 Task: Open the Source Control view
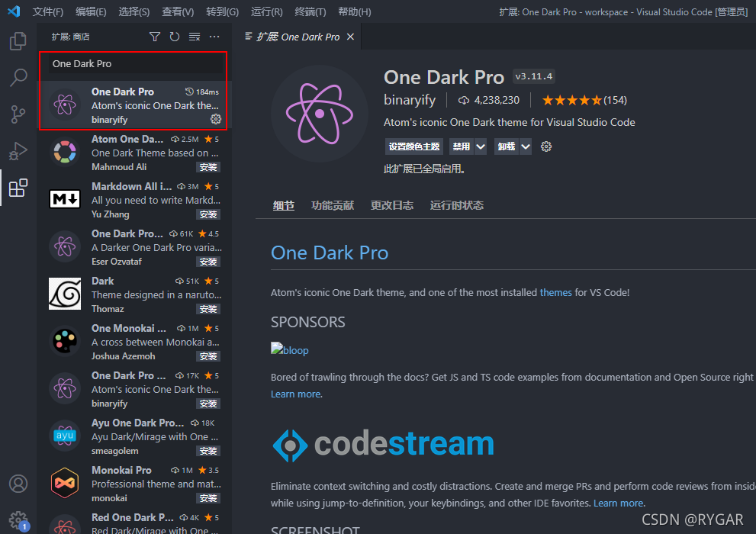point(18,114)
